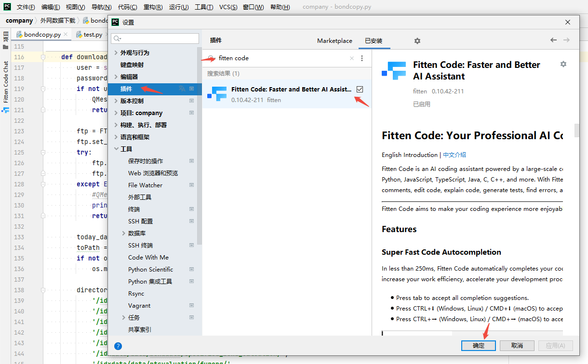Image resolution: width=588 pixels, height=364 pixels.
Task: Select Code With Me under 工具
Action: pyautogui.click(x=148, y=257)
